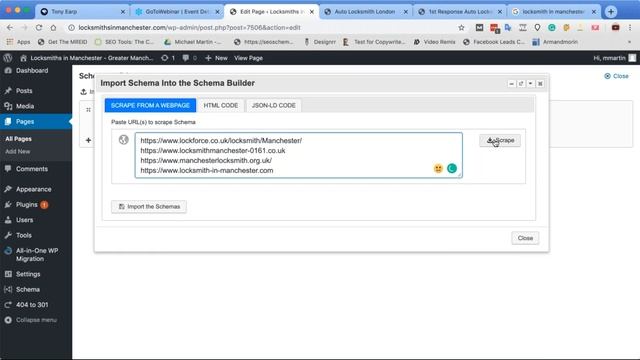Click inside the URLs textarea
Viewport: 640px width, 360px height.
[298, 155]
